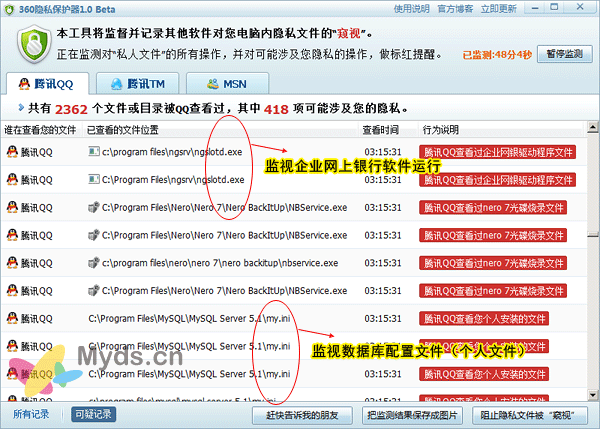
Task: Switch to the 腾讯QQ tab
Action: click(x=47, y=84)
